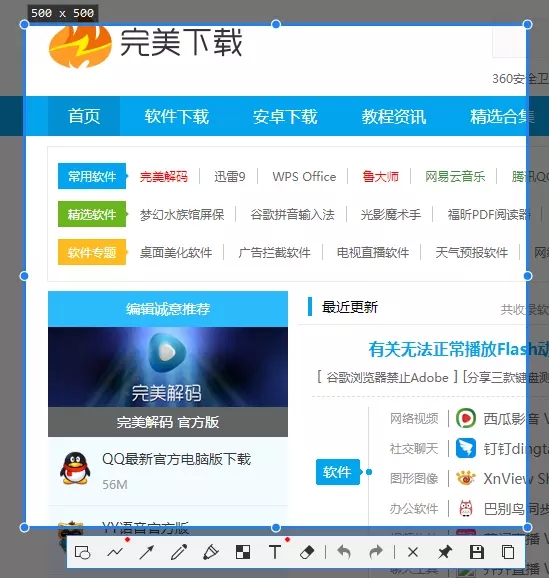Click the 56M file size text
This screenshot has width=549, height=578.
click(115, 484)
